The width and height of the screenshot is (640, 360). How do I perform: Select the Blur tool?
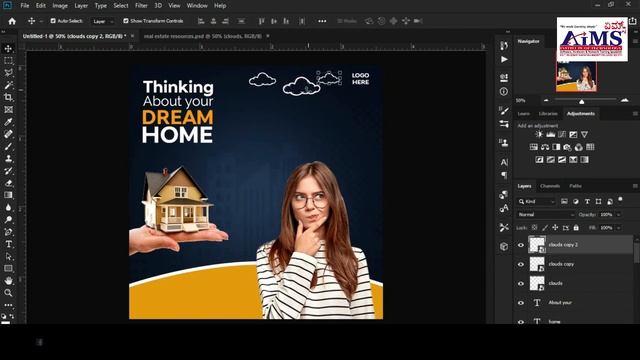[8, 207]
